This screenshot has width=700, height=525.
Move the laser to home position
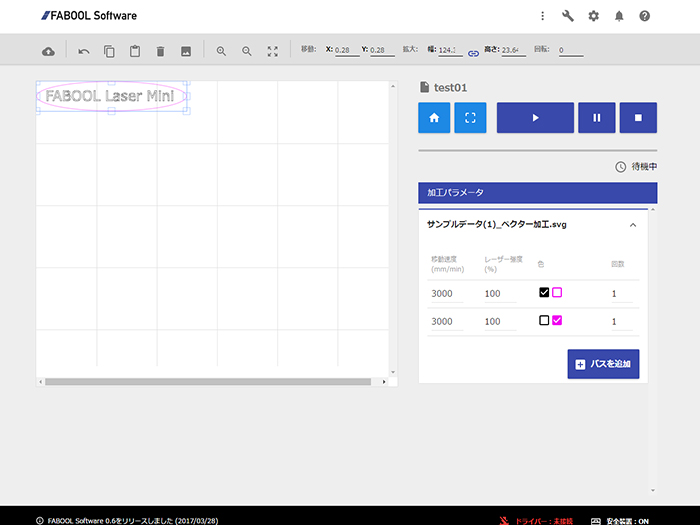434,118
